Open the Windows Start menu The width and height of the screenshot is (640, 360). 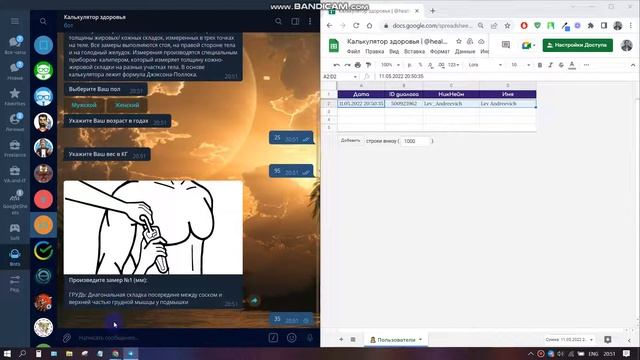7,353
